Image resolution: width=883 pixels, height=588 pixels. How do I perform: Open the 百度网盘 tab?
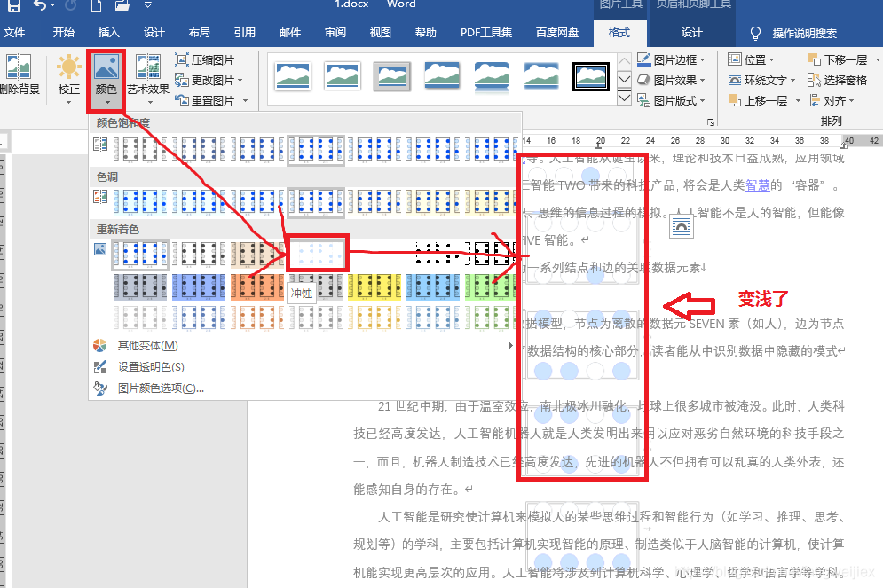point(557,33)
